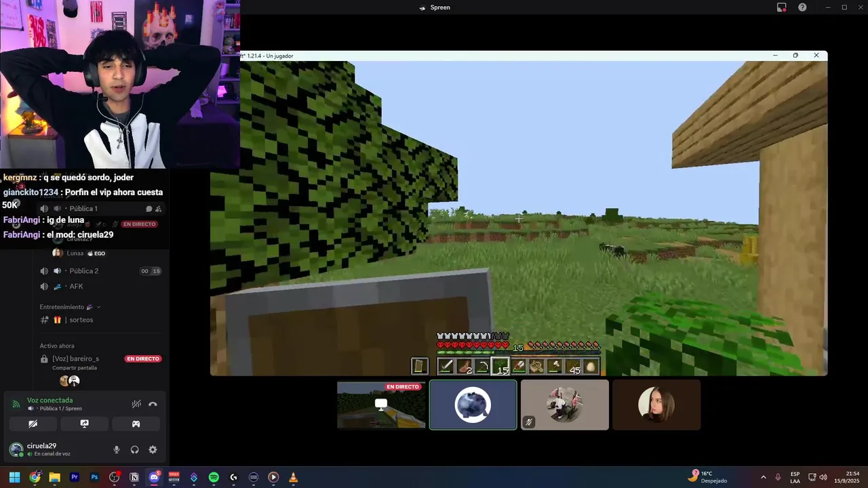Open weather widget showing 16°C Despejado
This screenshot has height=488, width=868.
[707, 477]
